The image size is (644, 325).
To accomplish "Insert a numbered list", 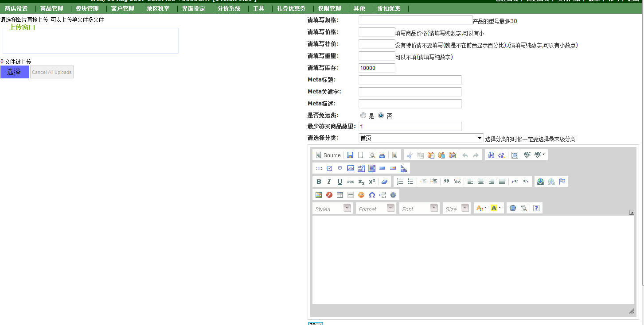I will pyautogui.click(x=400, y=182).
